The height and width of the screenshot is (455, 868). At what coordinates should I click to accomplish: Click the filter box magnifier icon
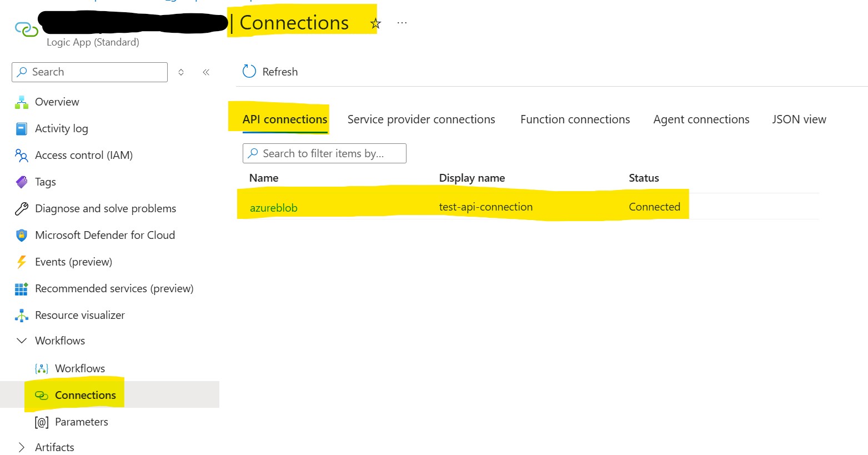coord(253,153)
